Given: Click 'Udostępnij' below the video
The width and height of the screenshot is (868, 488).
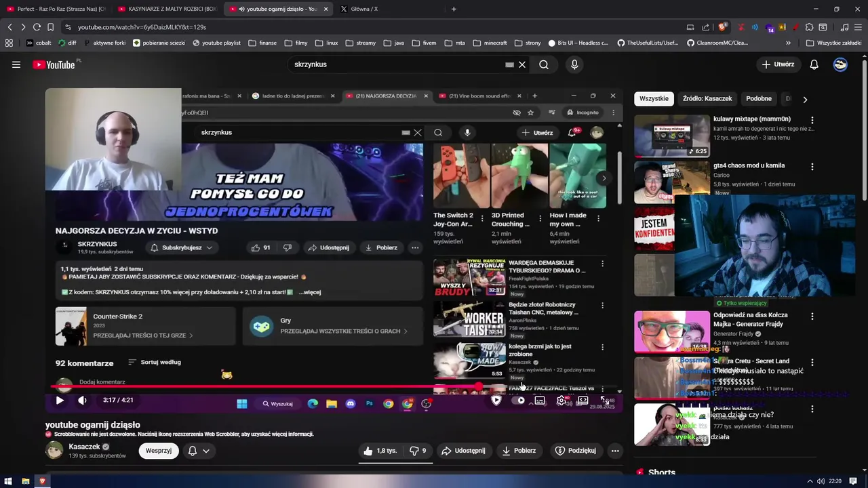Looking at the screenshot, I should tap(463, 451).
